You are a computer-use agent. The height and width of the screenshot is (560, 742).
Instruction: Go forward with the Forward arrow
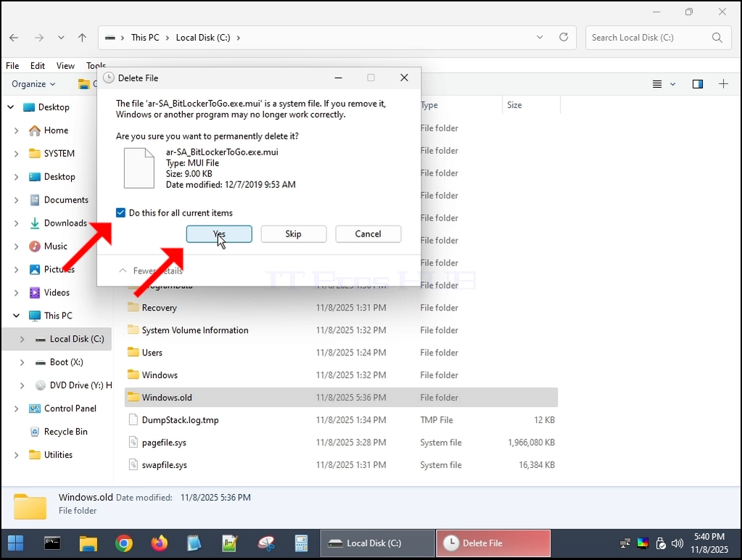coord(38,38)
